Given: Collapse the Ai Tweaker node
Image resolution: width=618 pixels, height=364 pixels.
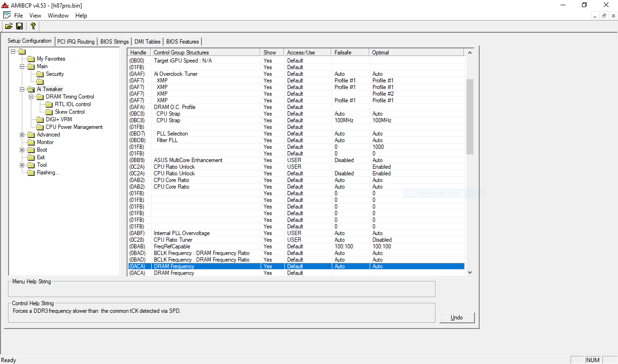Looking at the screenshot, I should (x=22, y=89).
